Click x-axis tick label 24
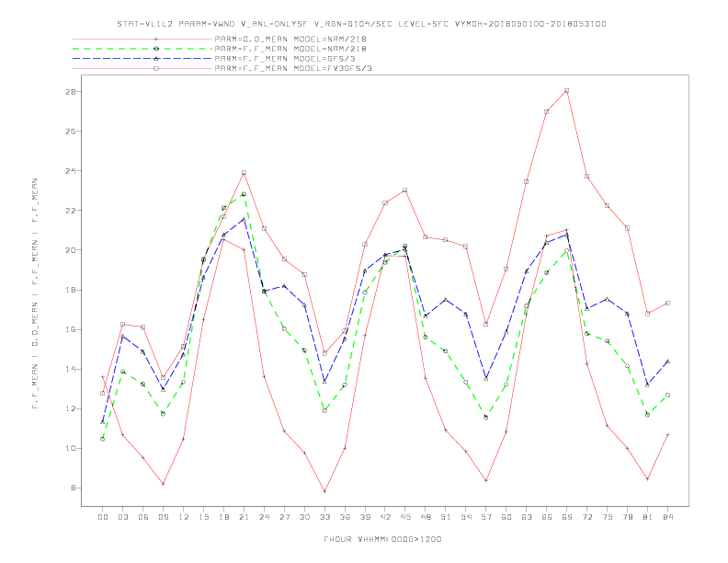 tap(264, 517)
